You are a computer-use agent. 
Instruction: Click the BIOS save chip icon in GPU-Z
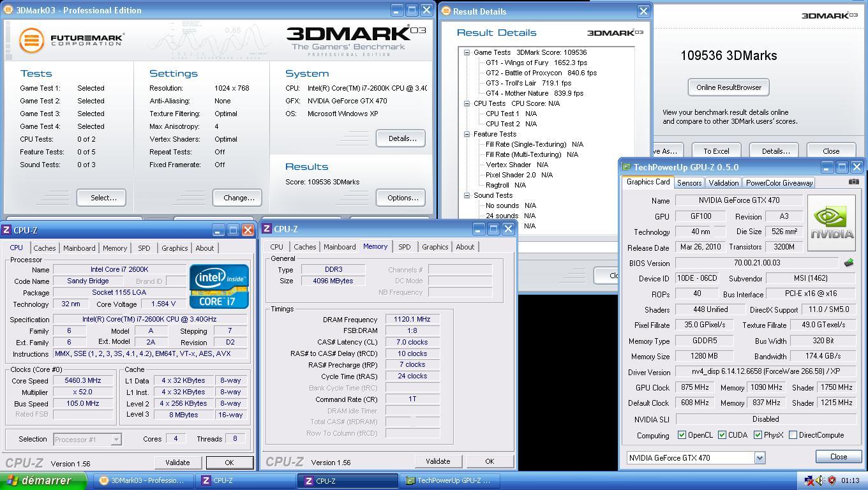pyautogui.click(x=849, y=262)
